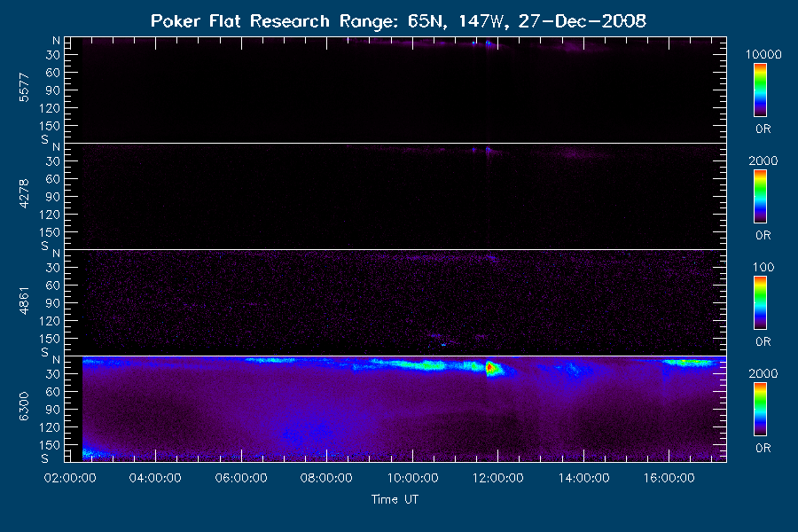Click the 06:00:00 time tick label
Screen dimensions: 798x532
tap(240, 478)
